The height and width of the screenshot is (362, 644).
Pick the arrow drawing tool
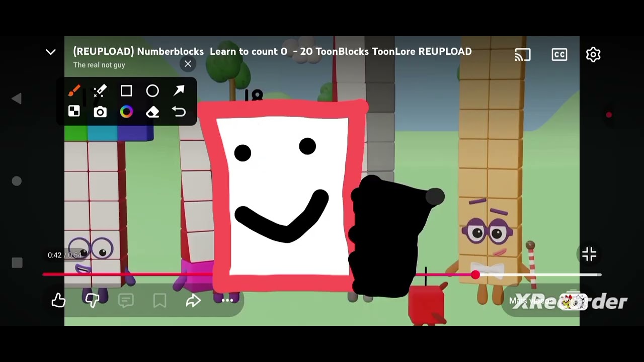(179, 90)
